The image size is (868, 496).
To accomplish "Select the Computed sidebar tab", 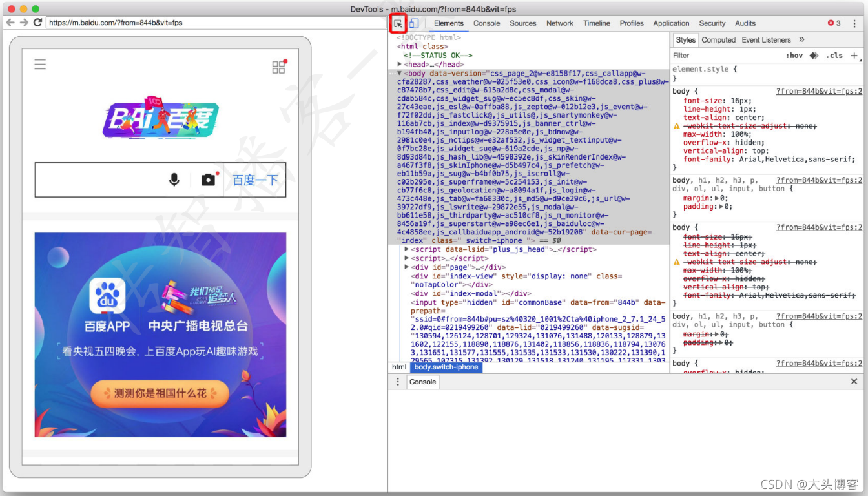I will point(718,40).
